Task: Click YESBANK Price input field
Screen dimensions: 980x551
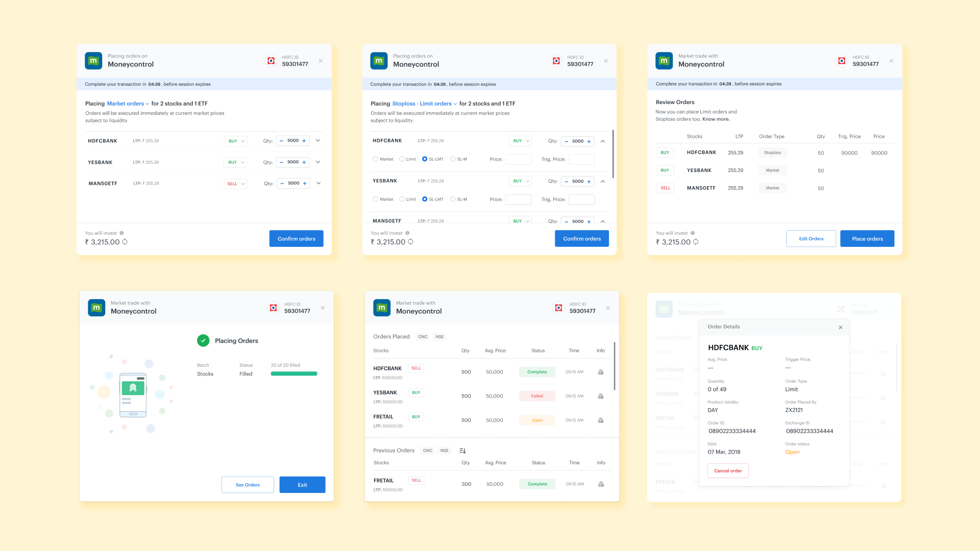Action: point(519,199)
